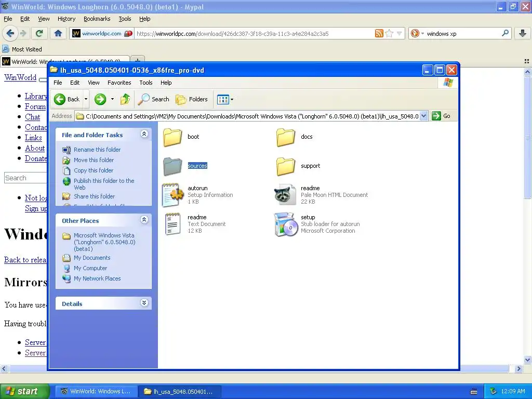
Task: Open My Network Places link
Action: click(x=97, y=278)
